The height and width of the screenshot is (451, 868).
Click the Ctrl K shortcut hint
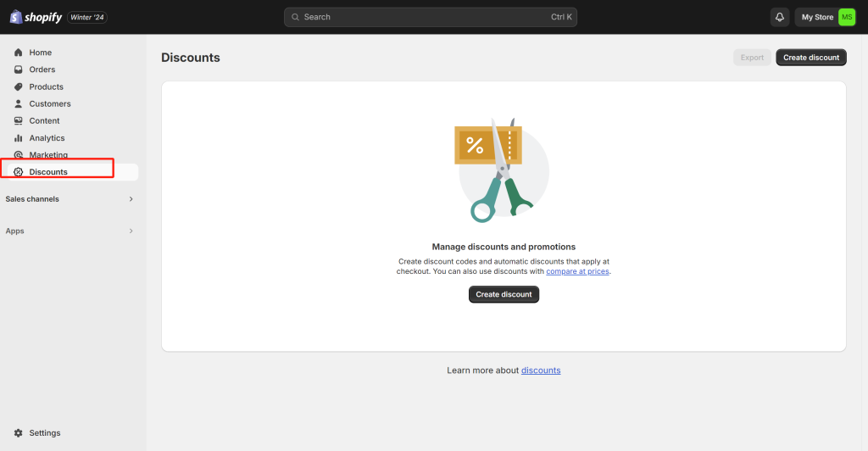[x=561, y=17]
